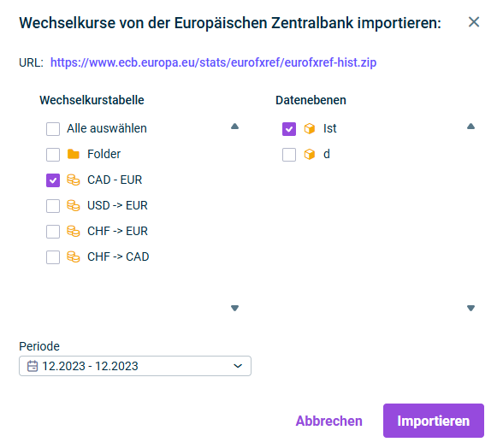This screenshot has width=503, height=448.
Task: Click the Importieren button
Action: [434, 421]
